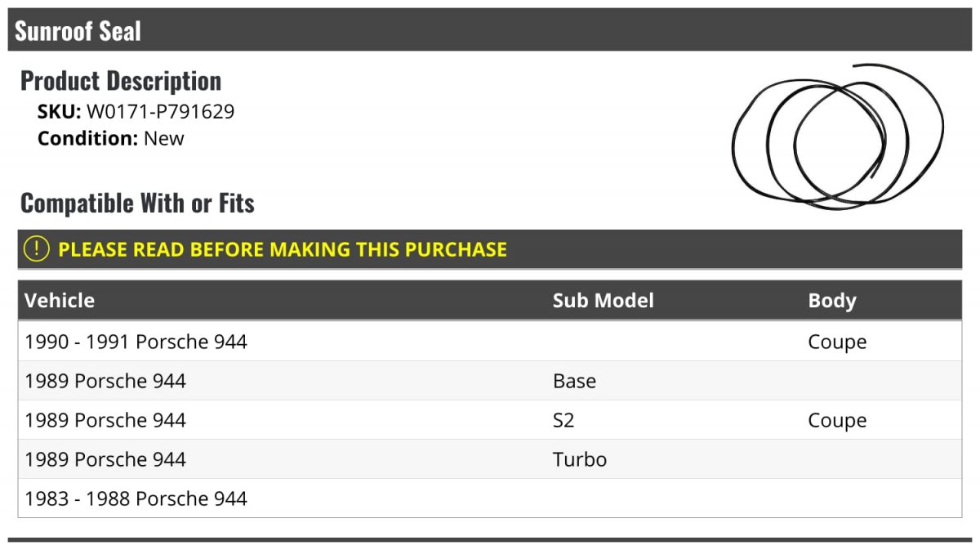Click the PLEASE READ BEFORE MAKING THIS PURCHASE banner
Image resolution: width=980 pixels, height=550 pixels.
click(x=490, y=249)
